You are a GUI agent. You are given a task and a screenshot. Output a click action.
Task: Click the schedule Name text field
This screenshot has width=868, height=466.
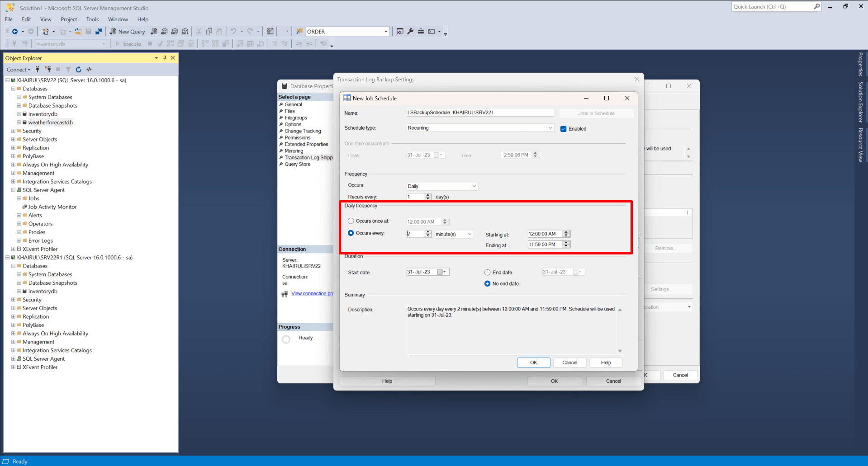click(480, 113)
